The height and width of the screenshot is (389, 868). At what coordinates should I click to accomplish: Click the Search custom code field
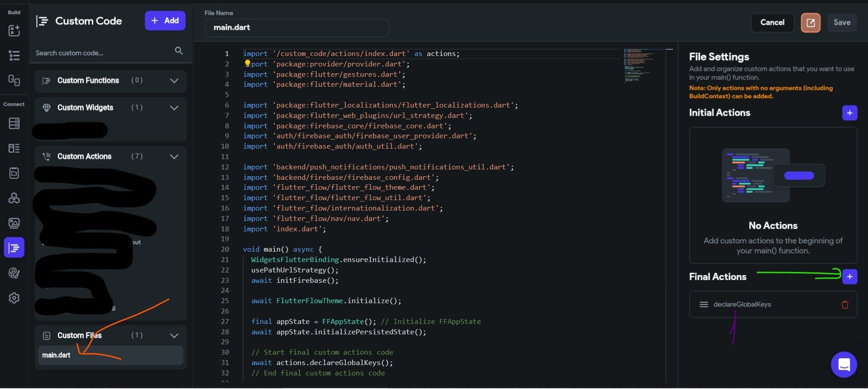click(x=102, y=53)
